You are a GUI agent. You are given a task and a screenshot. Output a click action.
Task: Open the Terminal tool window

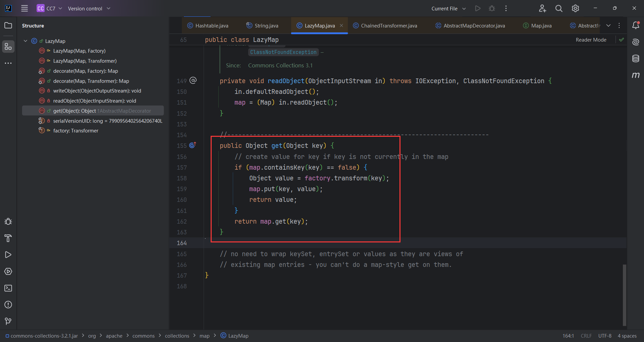click(8, 288)
